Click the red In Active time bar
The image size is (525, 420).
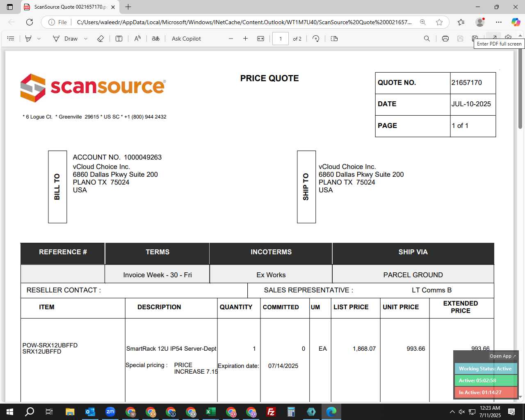click(486, 392)
